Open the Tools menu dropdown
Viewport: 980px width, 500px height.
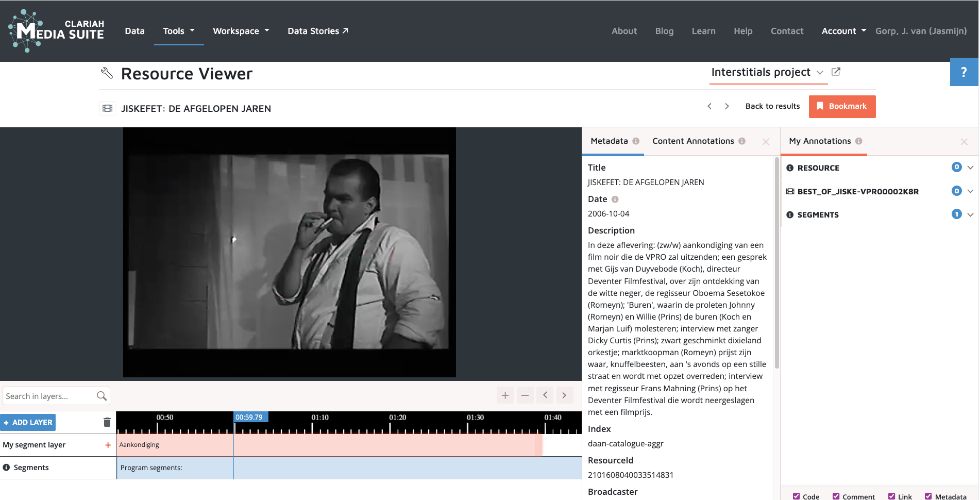tap(179, 31)
